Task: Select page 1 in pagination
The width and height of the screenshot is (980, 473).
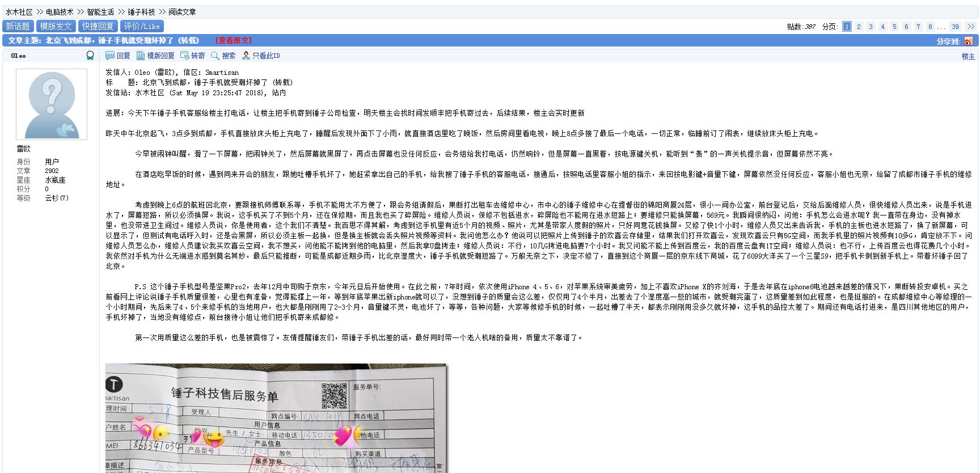Action: tap(847, 27)
